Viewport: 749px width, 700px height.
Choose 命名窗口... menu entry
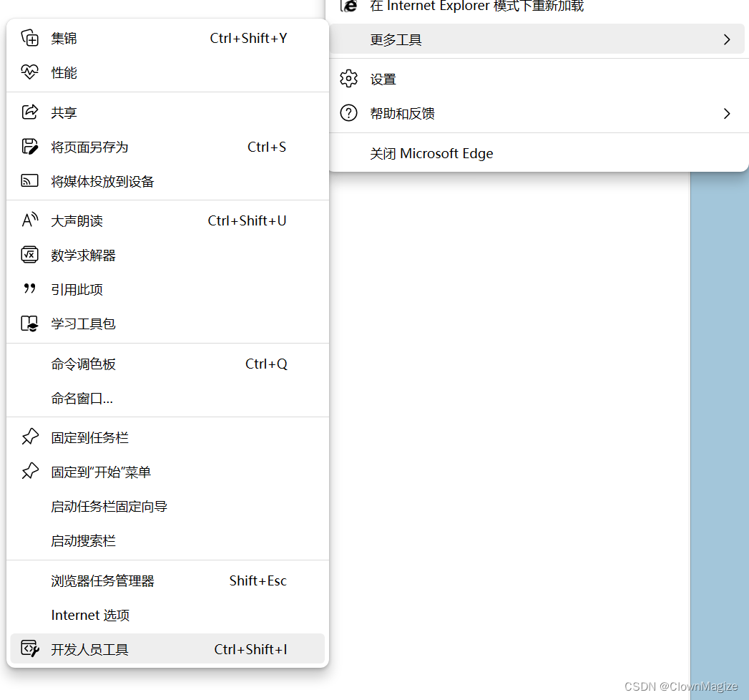[x=167, y=399]
